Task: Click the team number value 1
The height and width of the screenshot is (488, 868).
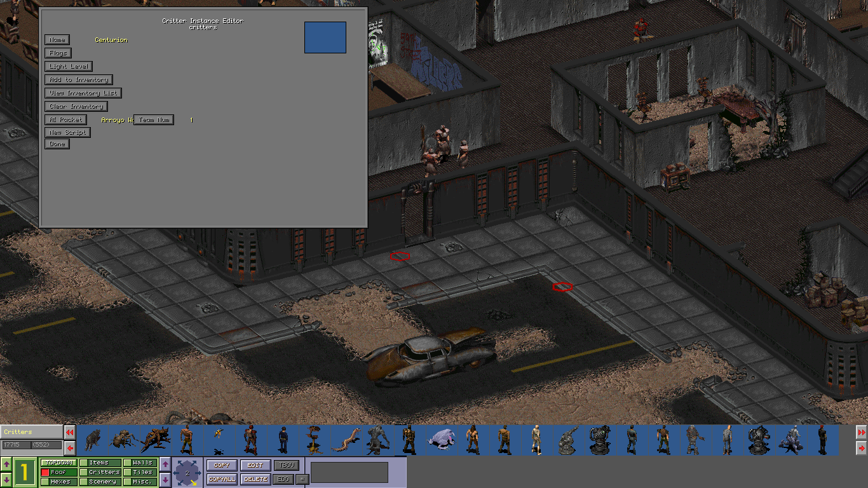Action: pyautogui.click(x=191, y=119)
